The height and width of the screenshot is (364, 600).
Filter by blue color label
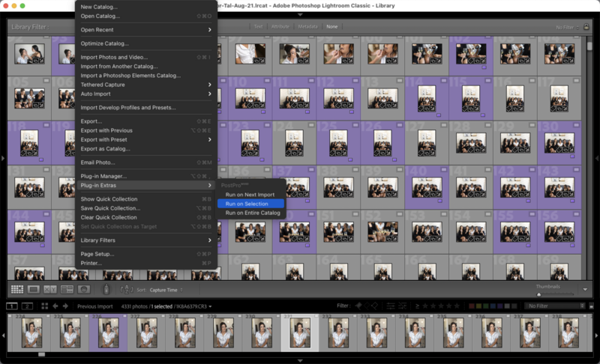tap(493, 306)
